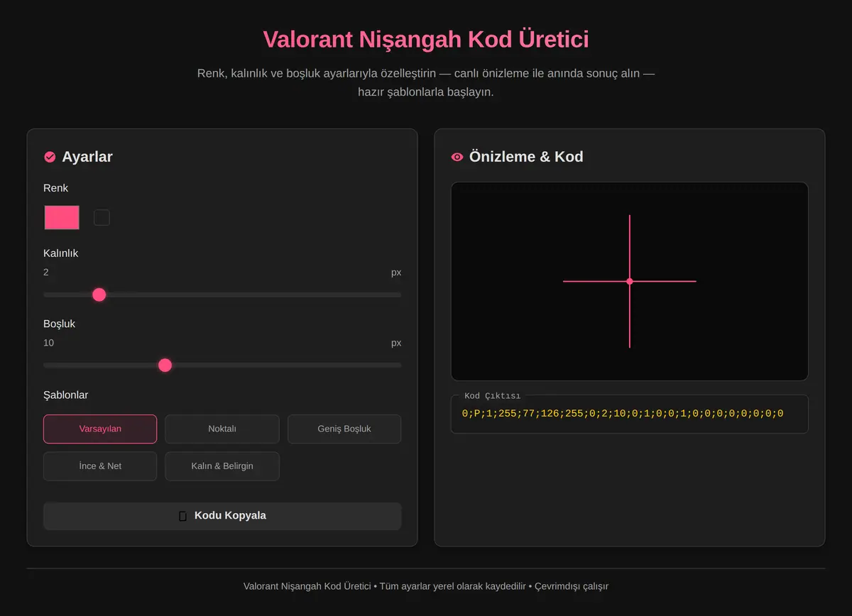
Task: Click the Ayarlar panel title
Action: [87, 157]
